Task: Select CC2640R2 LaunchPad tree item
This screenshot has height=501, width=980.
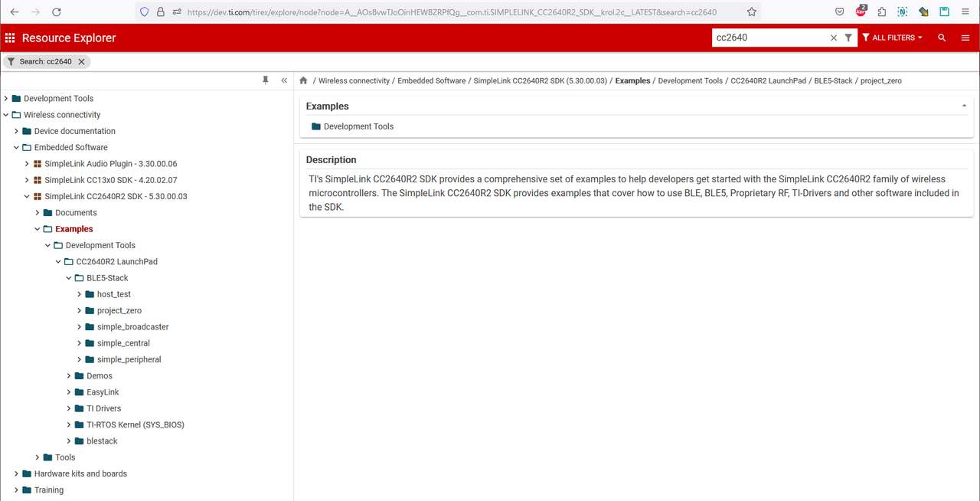Action: click(x=116, y=262)
